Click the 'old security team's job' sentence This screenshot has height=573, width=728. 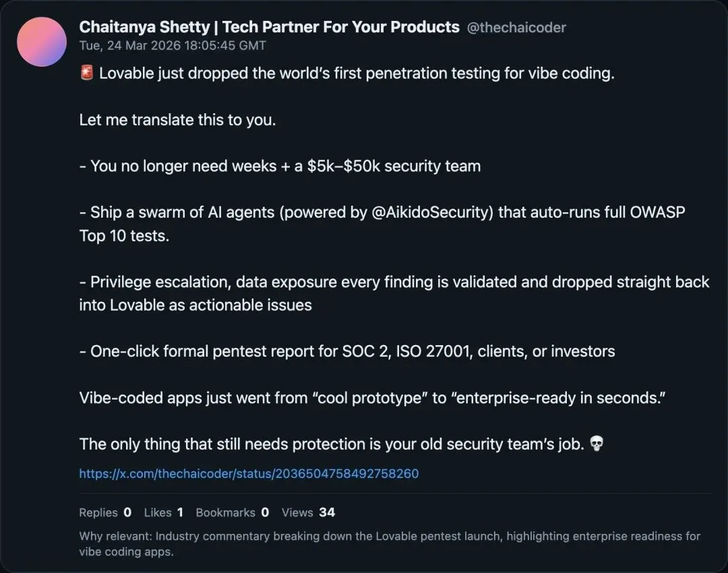[x=332, y=444]
